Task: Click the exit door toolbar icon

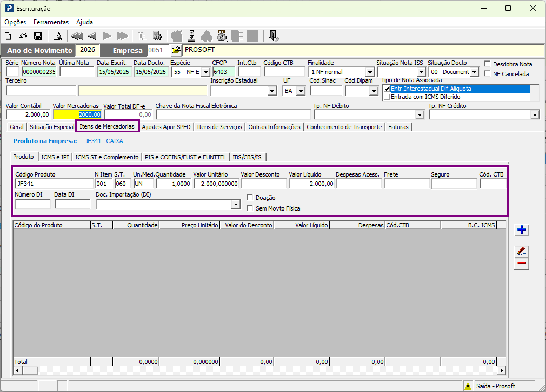Action: (x=274, y=36)
